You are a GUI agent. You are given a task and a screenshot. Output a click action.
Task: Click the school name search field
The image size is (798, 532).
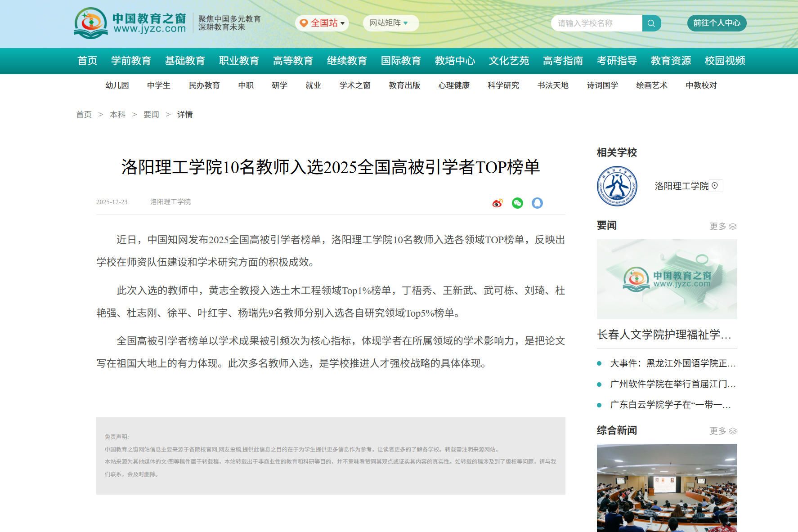point(596,23)
